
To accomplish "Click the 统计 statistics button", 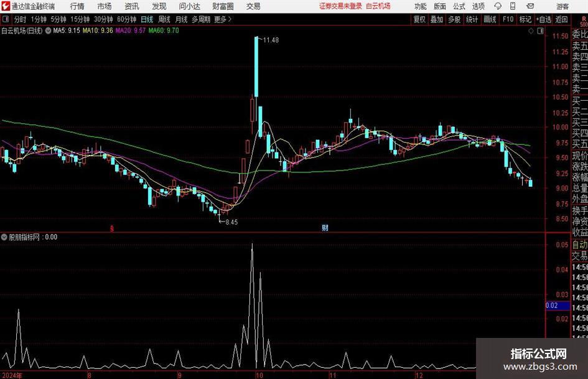I will [472, 19].
